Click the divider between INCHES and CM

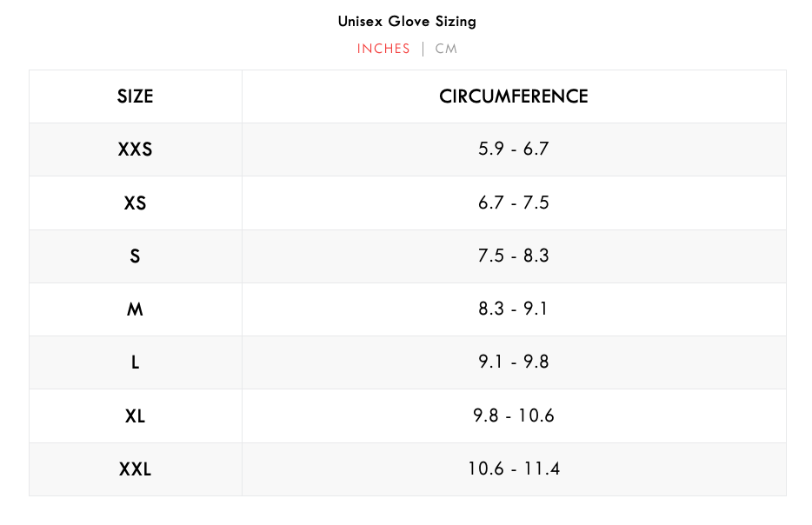point(423,49)
